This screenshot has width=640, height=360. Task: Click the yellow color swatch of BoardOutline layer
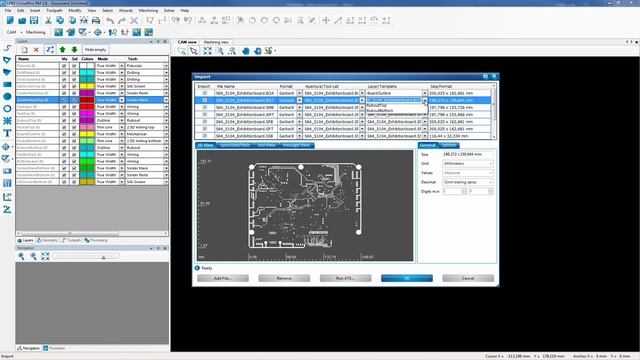(87, 134)
